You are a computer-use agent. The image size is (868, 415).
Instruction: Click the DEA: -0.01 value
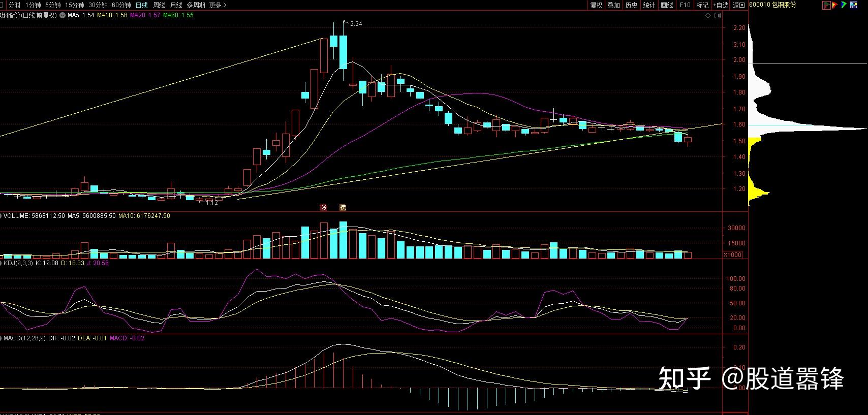pyautogui.click(x=92, y=338)
